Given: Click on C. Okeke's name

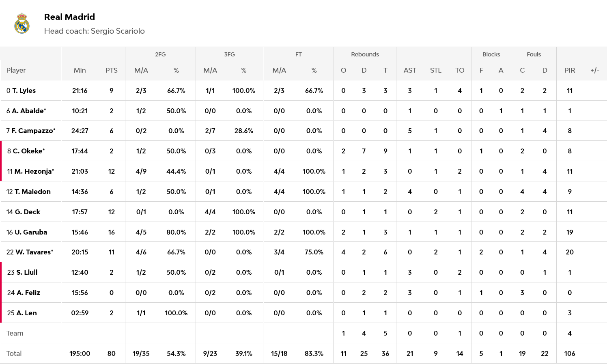Looking at the screenshot, I should pos(29,151).
